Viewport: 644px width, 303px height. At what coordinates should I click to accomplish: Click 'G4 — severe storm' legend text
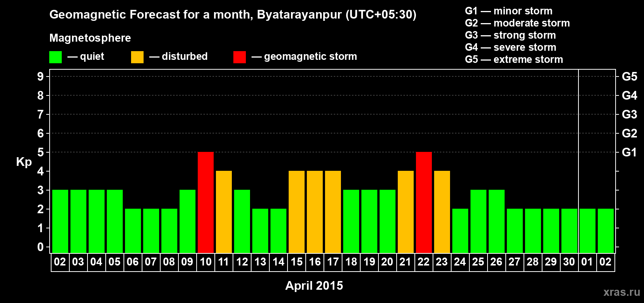[x=511, y=47]
